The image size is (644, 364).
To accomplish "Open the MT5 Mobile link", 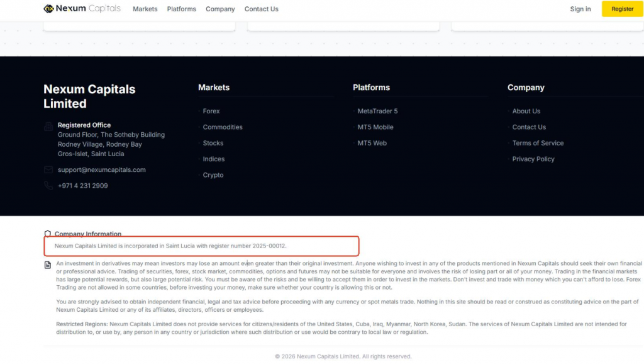I will pyautogui.click(x=375, y=127).
